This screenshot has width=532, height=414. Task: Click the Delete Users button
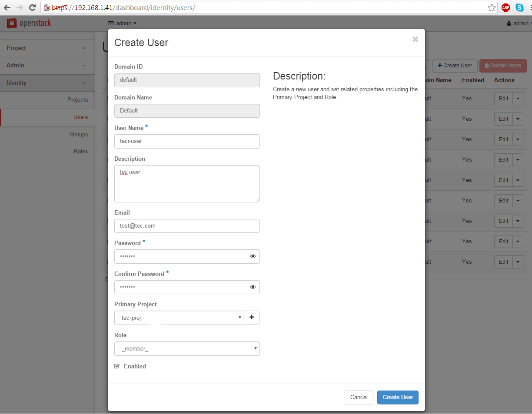click(503, 66)
